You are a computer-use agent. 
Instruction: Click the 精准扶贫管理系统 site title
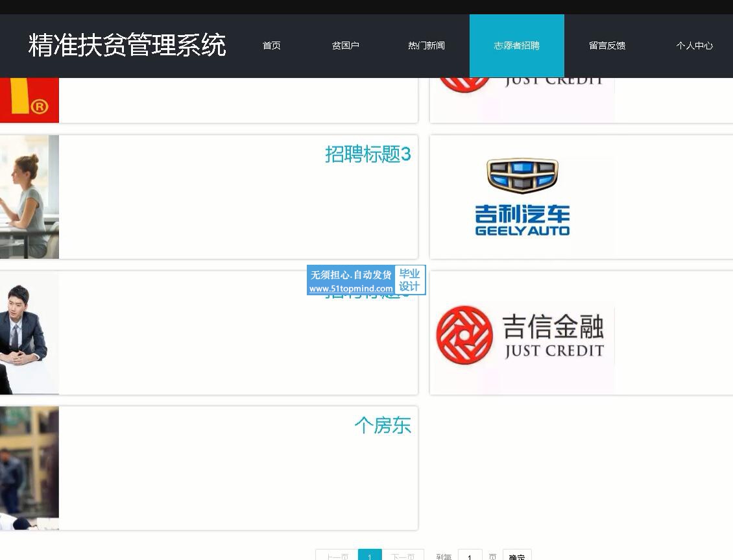[127, 45]
